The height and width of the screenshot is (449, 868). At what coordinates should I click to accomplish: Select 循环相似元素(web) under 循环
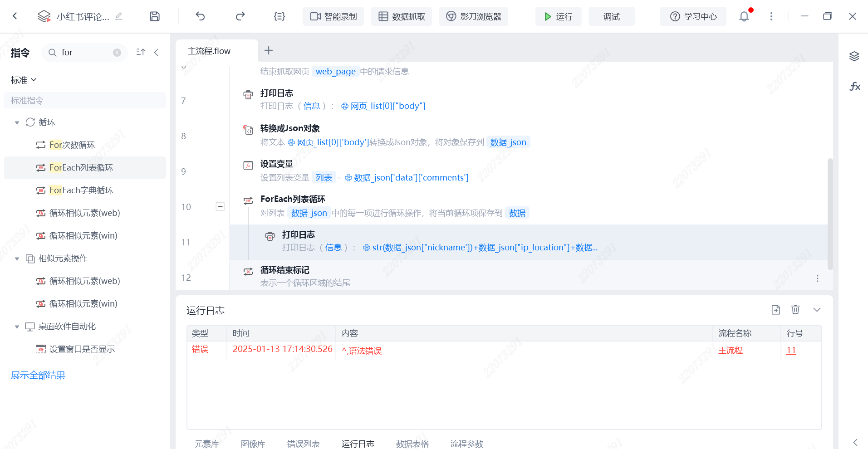coord(85,213)
